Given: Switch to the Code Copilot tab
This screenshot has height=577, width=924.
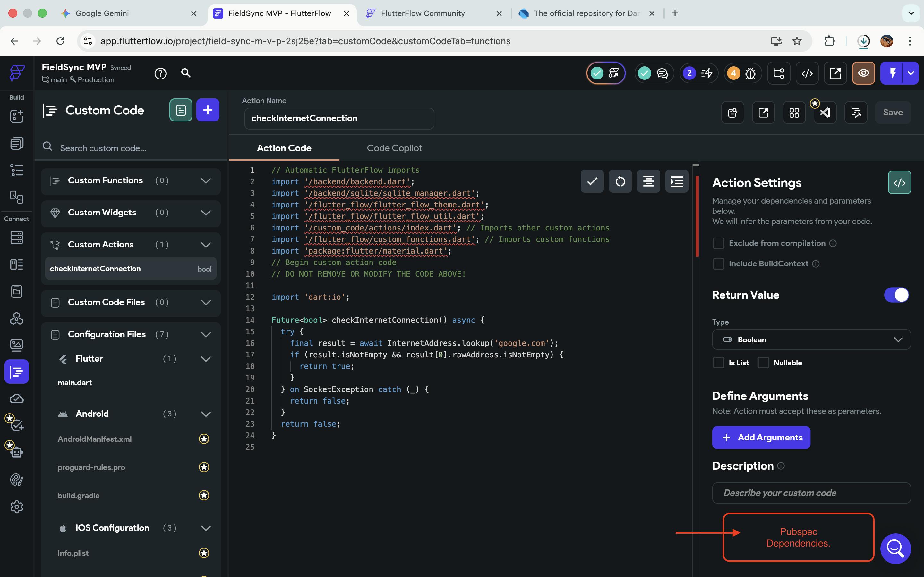Looking at the screenshot, I should click(x=394, y=148).
